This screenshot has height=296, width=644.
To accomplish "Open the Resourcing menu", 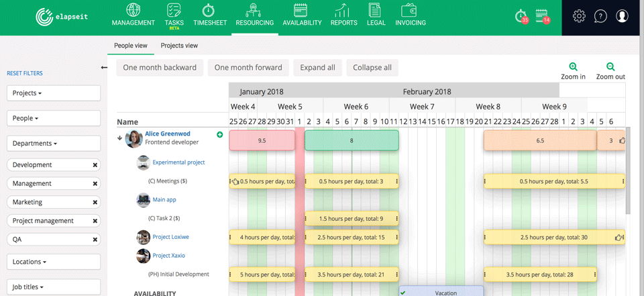I will (255, 15).
